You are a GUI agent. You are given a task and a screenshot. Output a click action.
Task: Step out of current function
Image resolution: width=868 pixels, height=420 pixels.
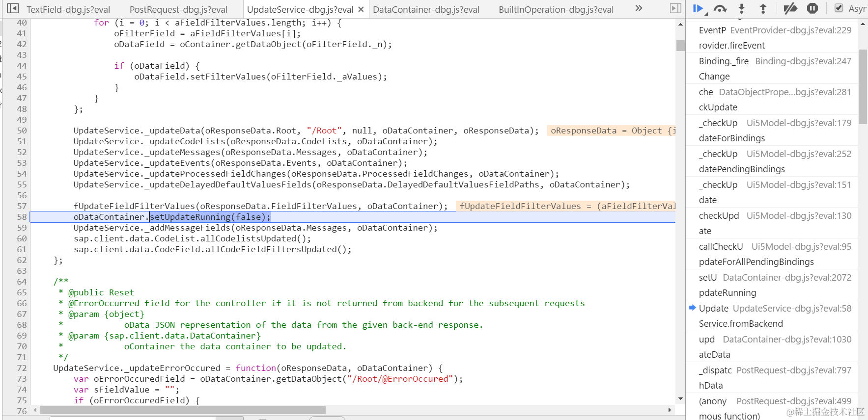[x=763, y=8]
